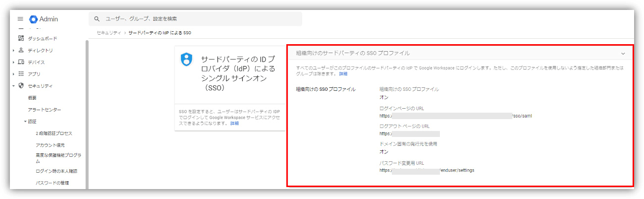
Task: Open 2 段階認証プロセス settings
Action: pyautogui.click(x=54, y=133)
